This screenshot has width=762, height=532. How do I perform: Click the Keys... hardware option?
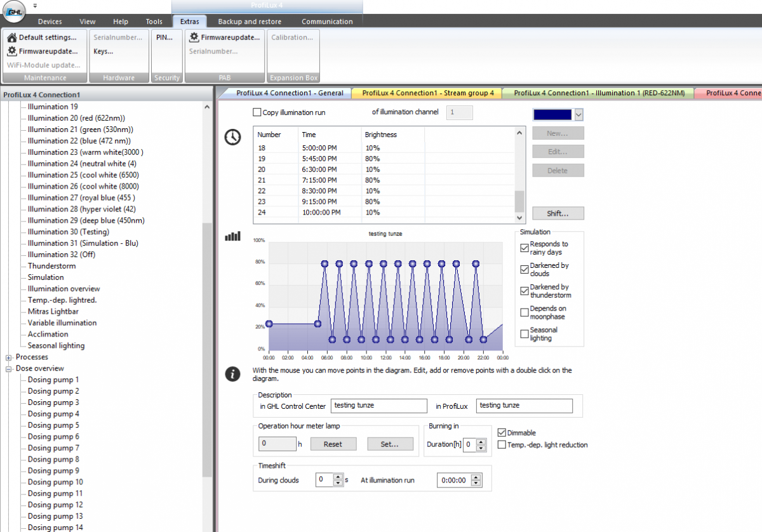103,51
